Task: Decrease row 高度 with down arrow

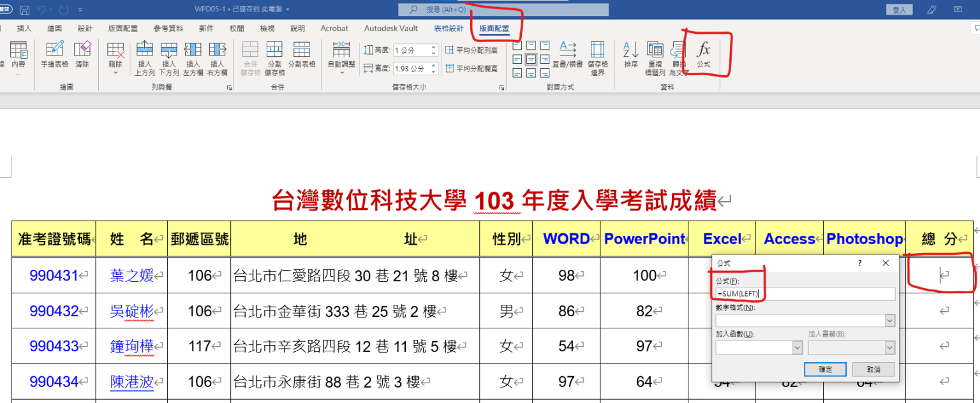Action: [434, 53]
